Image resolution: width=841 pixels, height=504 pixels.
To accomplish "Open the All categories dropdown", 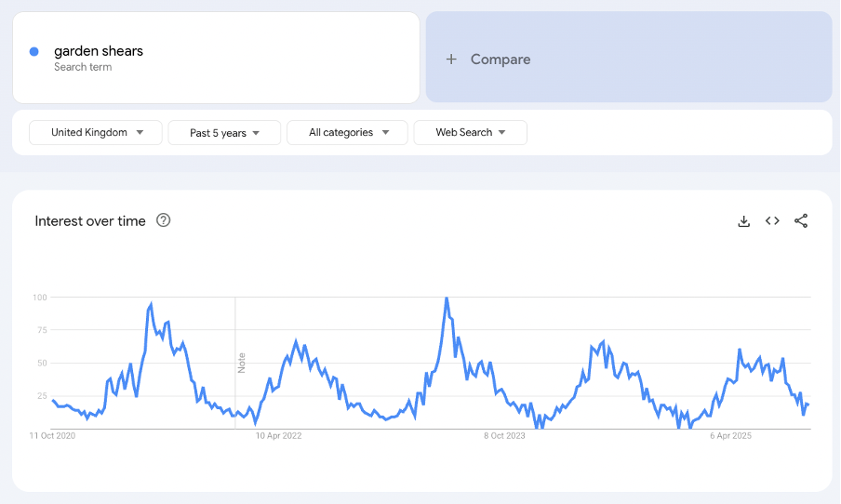I will [347, 133].
